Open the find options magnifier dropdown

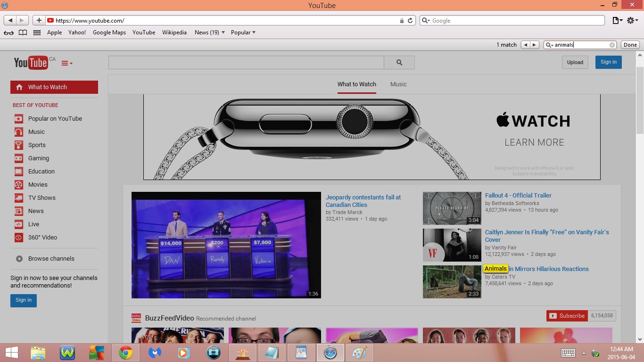click(x=549, y=45)
